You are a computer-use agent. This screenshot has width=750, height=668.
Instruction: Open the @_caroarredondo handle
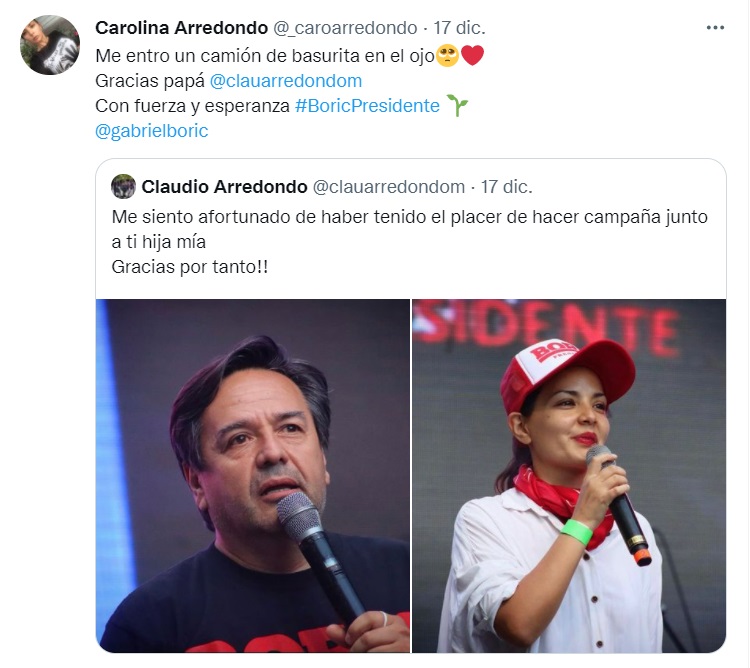point(345,28)
